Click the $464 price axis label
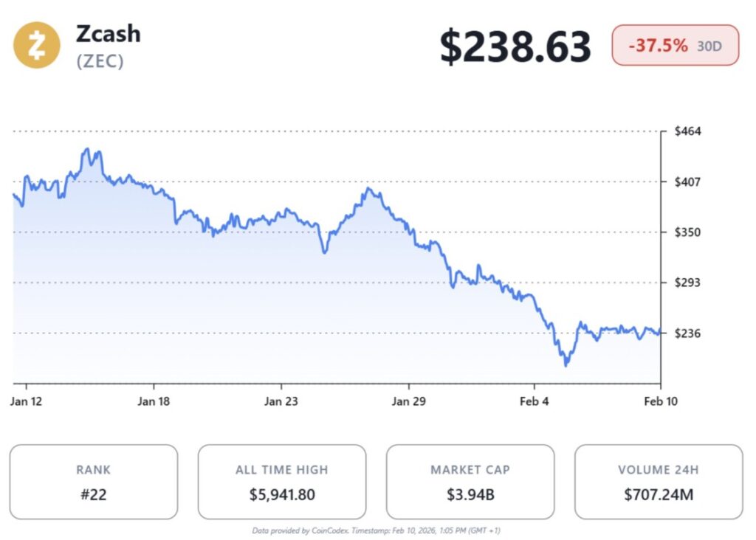Image resolution: width=756 pixels, height=540 pixels. point(688,131)
